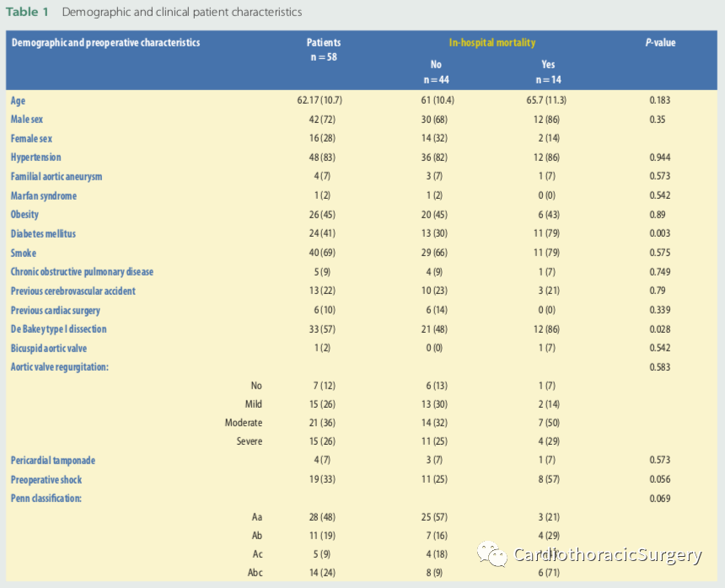The width and height of the screenshot is (725, 588).
Task: Click the 'Yes n=14' sub-header
Action: coord(548,72)
